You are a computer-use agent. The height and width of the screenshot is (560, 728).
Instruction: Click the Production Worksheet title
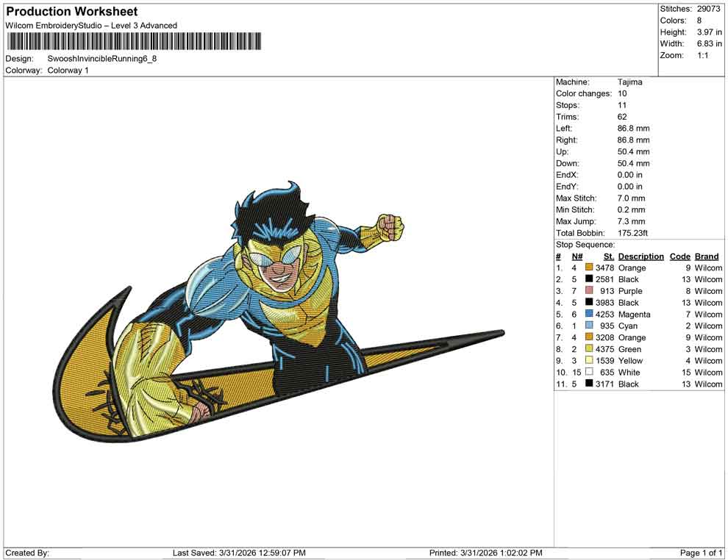click(72, 11)
